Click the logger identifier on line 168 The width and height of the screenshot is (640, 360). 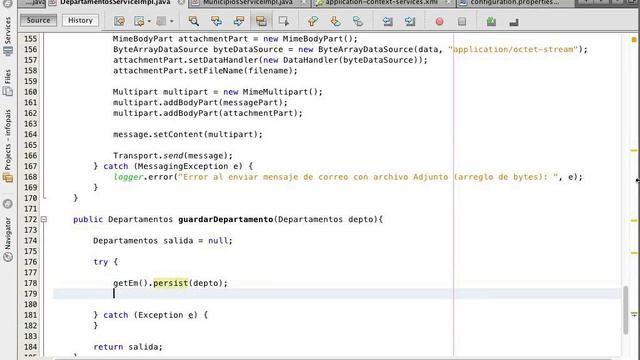tap(128, 177)
